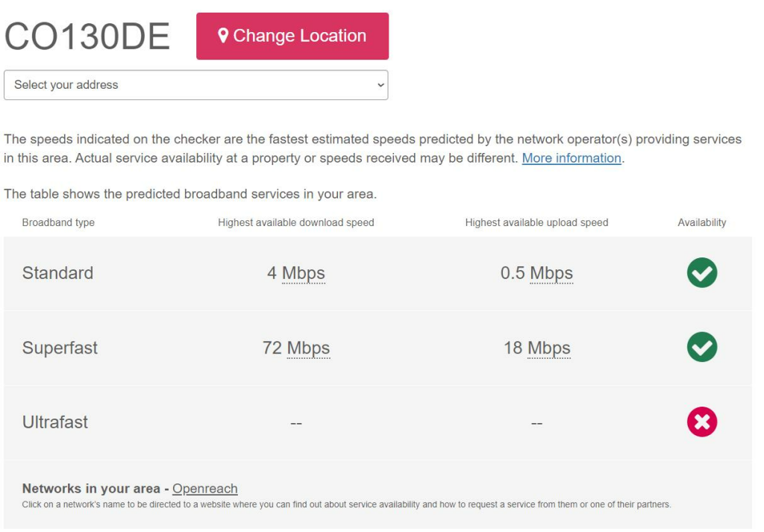Click Mbps abbreviation beside Standard download speed
764x532 pixels.
[x=304, y=273]
